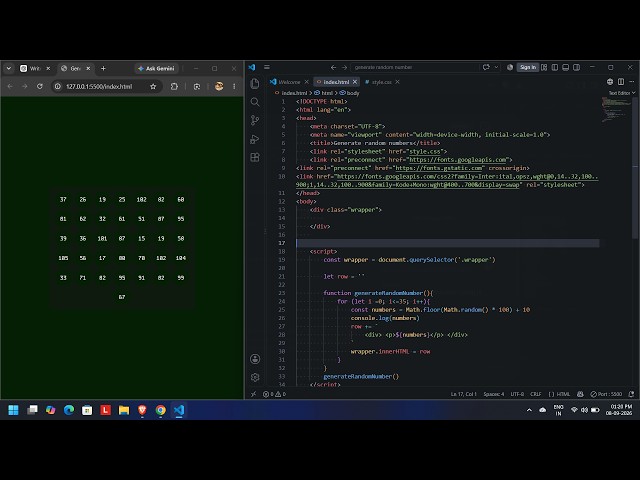This screenshot has width=640, height=480.
Task: Click the Ask Gemini button in Chrome
Action: tap(157, 68)
